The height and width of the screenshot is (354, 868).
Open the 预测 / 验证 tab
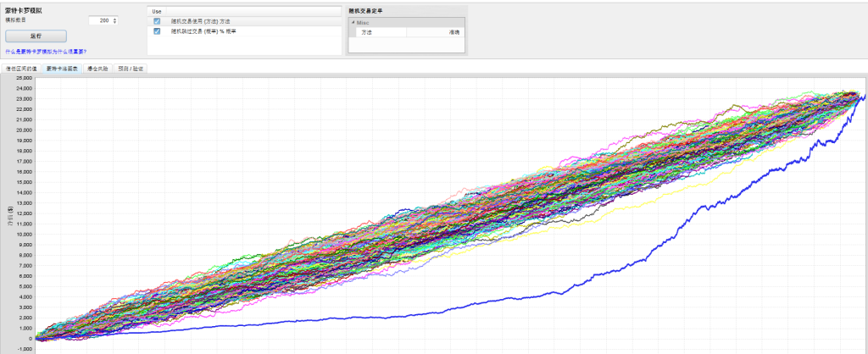tap(131, 68)
